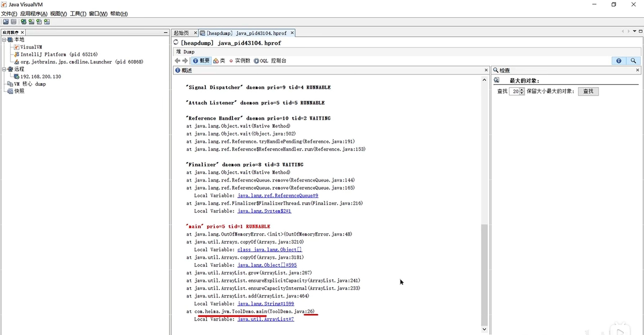Click the Add Remote Host toolbar icon
644x335 pixels.
click(x=23, y=22)
